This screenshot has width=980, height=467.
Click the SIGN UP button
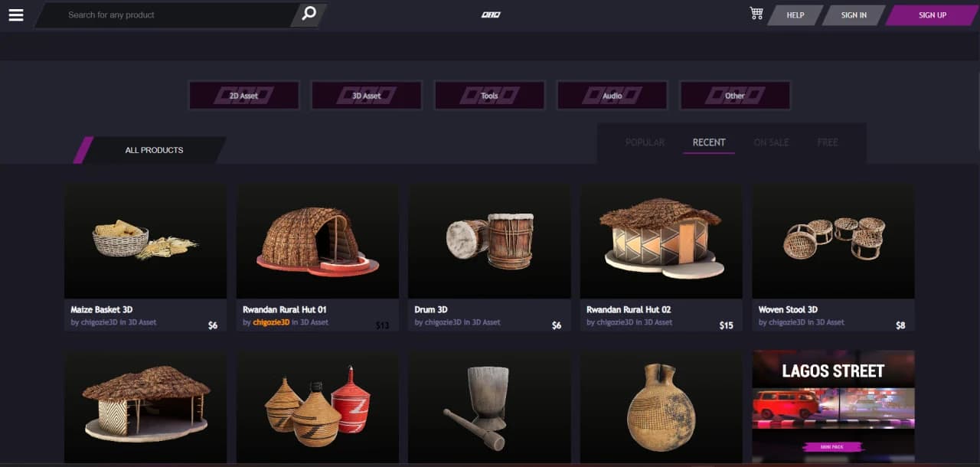[932, 15]
